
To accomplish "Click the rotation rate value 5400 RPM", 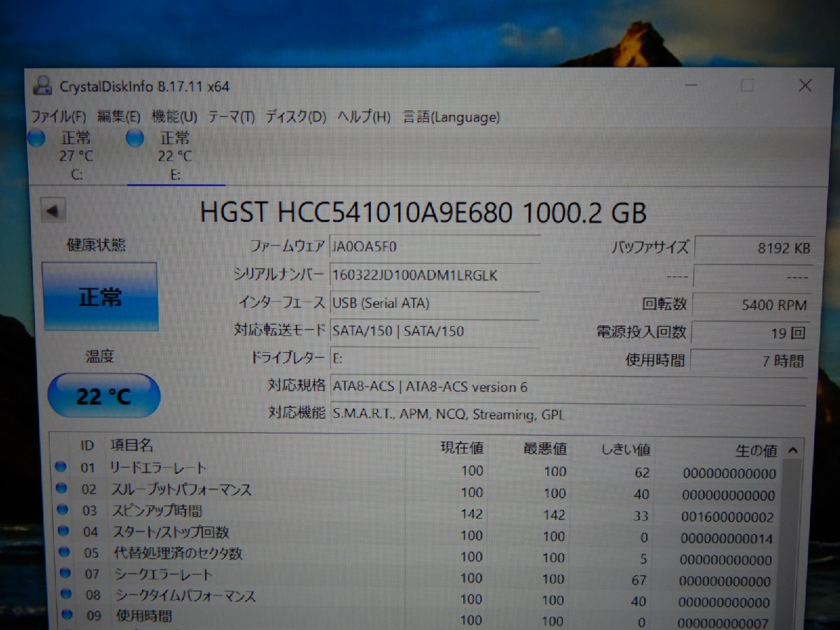I will point(752,305).
